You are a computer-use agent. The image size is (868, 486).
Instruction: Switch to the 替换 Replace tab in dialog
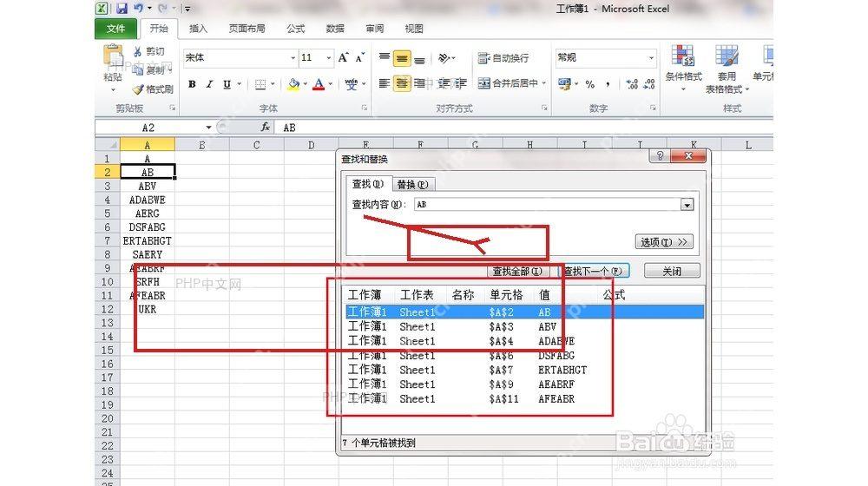pyautogui.click(x=413, y=184)
